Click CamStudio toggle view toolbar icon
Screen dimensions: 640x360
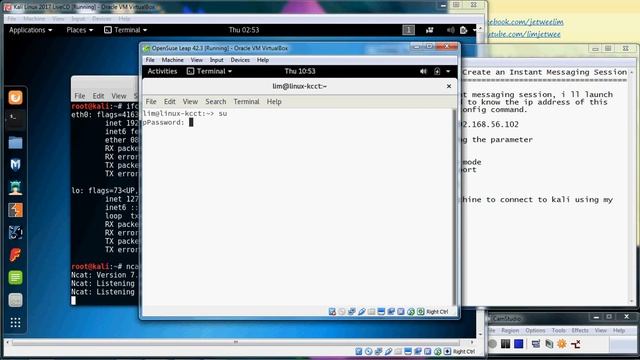pos(536,344)
